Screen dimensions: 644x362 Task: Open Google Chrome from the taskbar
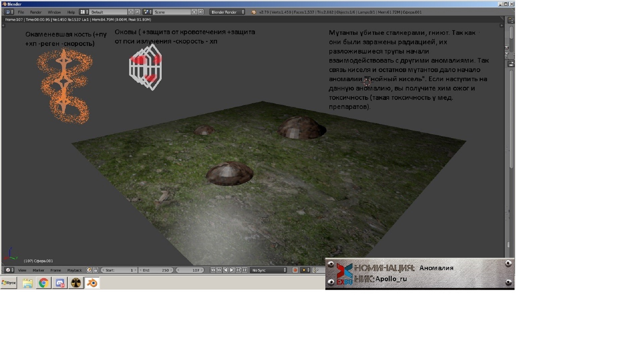[x=44, y=283]
